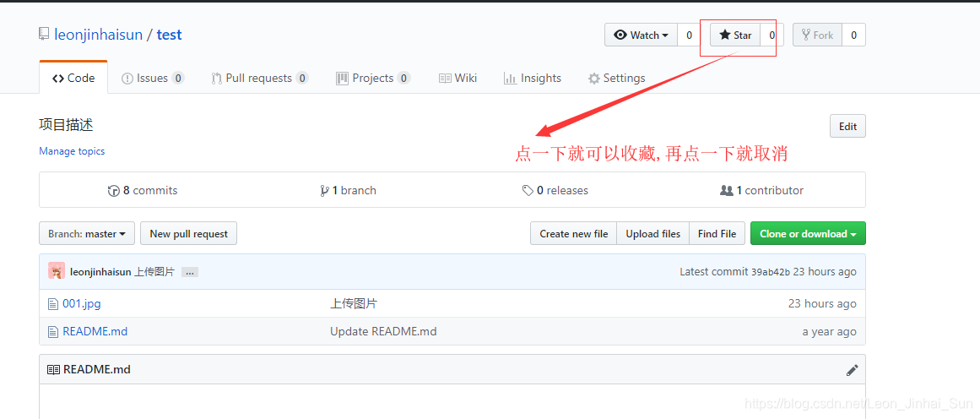This screenshot has height=419, width=980.
Task: View the 0 releases page
Action: tap(555, 190)
